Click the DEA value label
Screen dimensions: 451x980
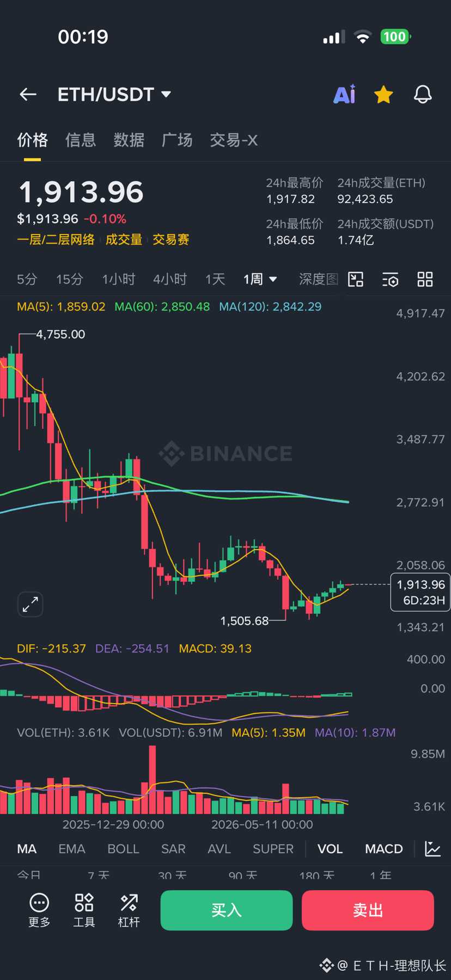132,649
